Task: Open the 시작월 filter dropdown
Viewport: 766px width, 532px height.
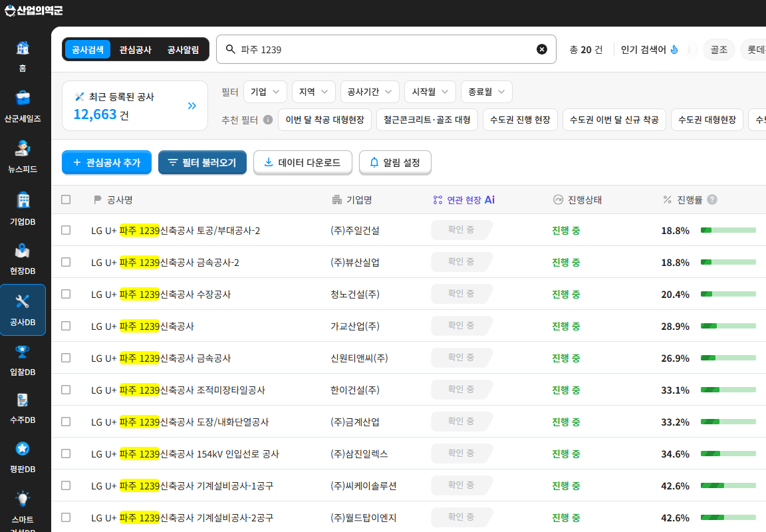Action: [x=430, y=92]
